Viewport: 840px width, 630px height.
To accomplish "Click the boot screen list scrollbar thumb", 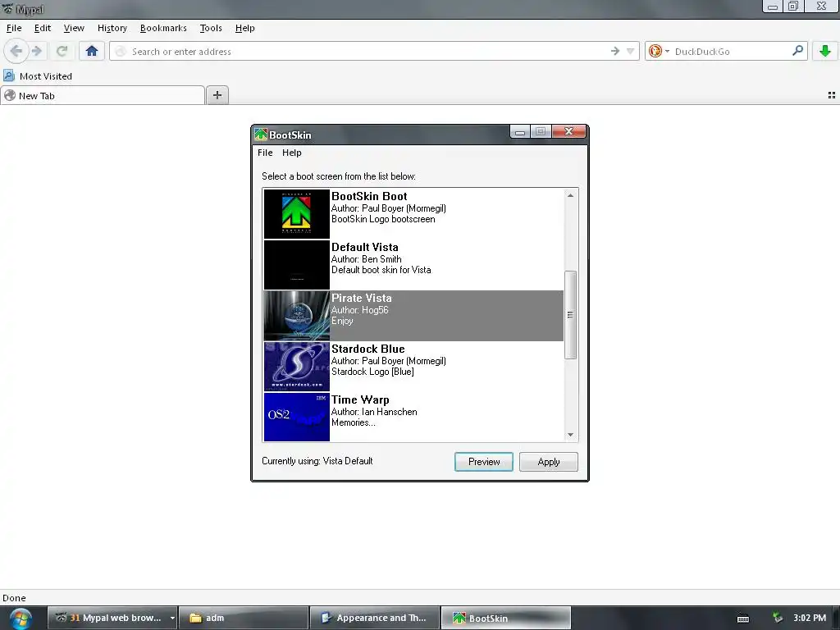I will [x=570, y=315].
